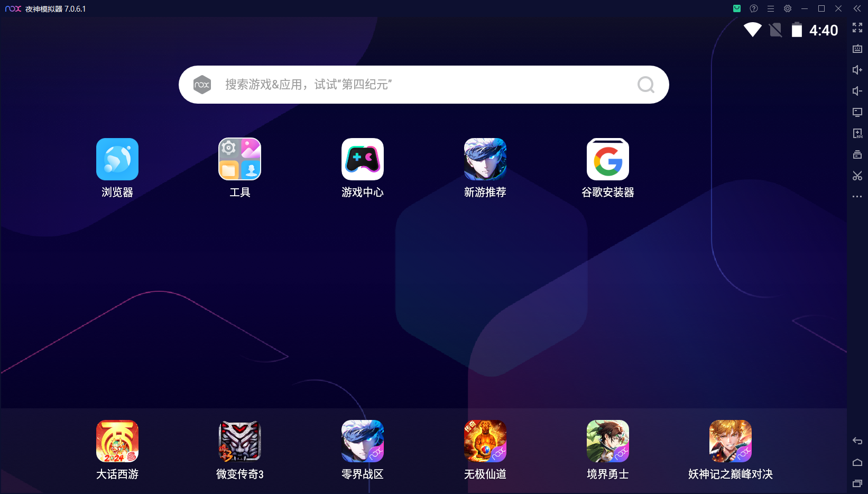The image size is (868, 494).
Task: Focus the 搜索游戏&应用 search field
Action: tap(424, 85)
